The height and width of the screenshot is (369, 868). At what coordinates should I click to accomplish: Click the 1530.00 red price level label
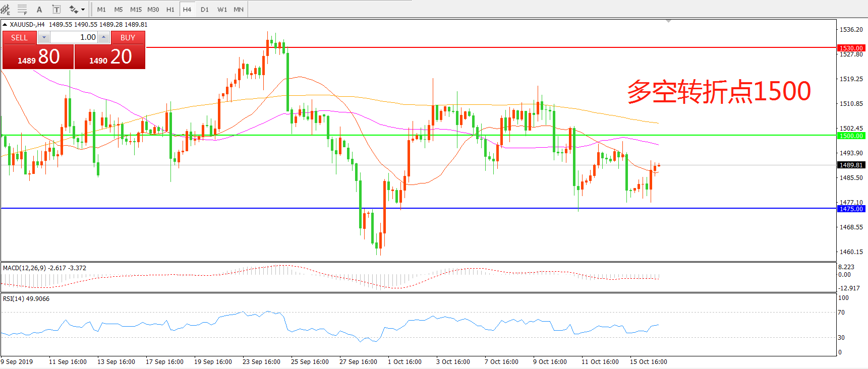click(851, 48)
